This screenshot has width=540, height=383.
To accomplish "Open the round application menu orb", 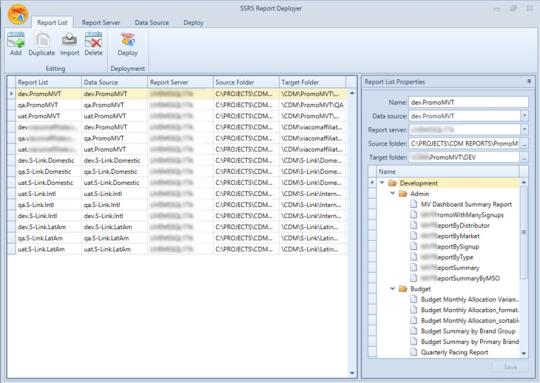I will click(x=18, y=14).
